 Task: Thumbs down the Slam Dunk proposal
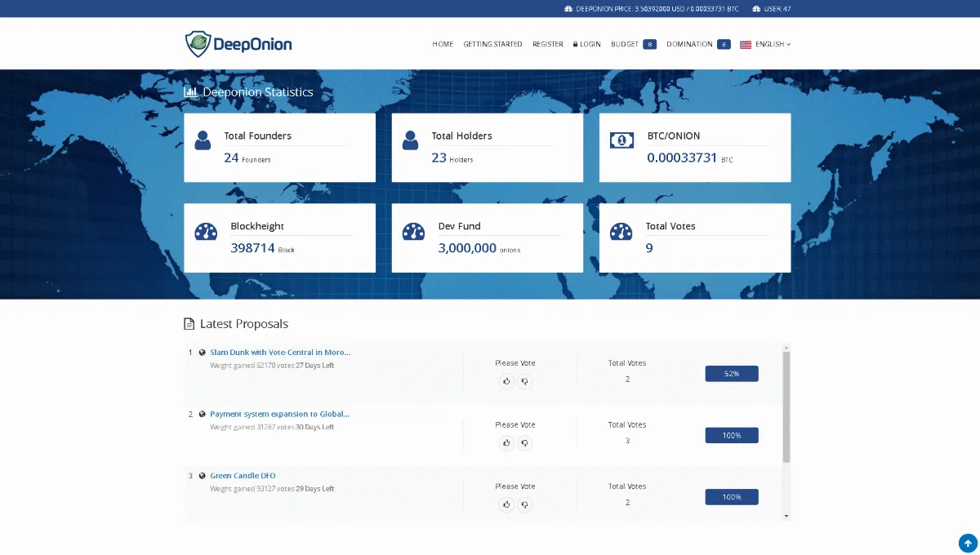pos(525,380)
